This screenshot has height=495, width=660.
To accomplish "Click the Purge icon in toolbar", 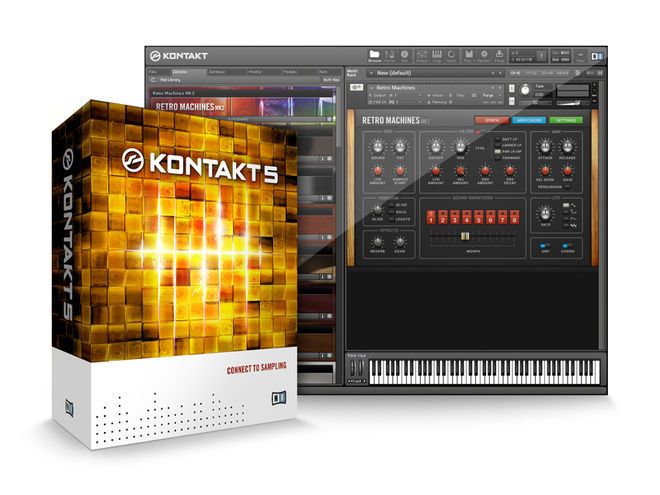I will [499, 56].
